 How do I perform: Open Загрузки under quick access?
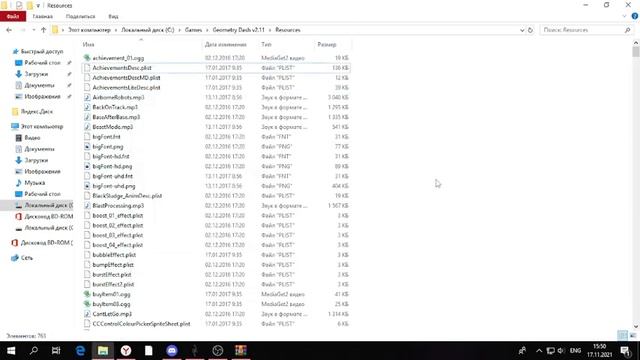(36, 74)
